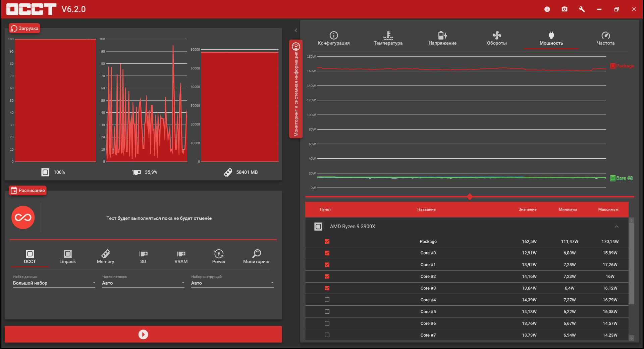Viewport: 644px width, 349px height.
Task: Take a screenshot with camera icon
Action: pos(565,9)
